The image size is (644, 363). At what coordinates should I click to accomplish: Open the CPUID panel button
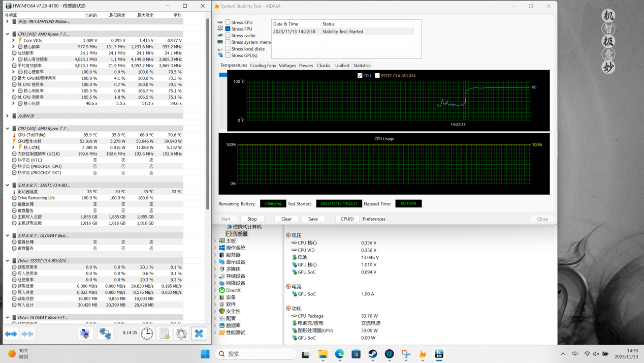tap(347, 219)
